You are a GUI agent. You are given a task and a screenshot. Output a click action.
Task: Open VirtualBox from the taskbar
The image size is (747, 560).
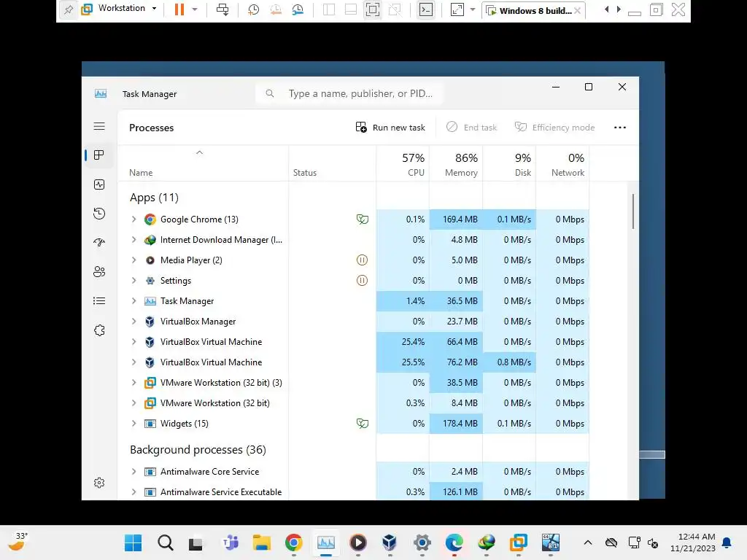point(390,542)
